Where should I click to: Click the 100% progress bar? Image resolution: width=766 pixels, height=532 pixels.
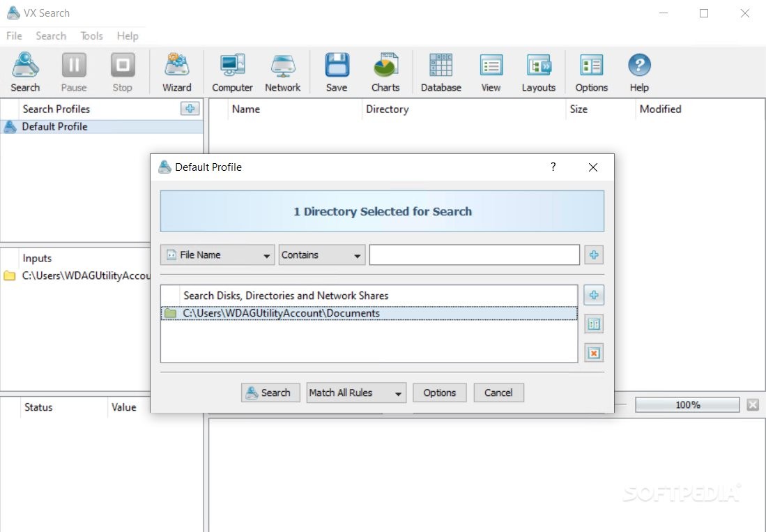[687, 404]
